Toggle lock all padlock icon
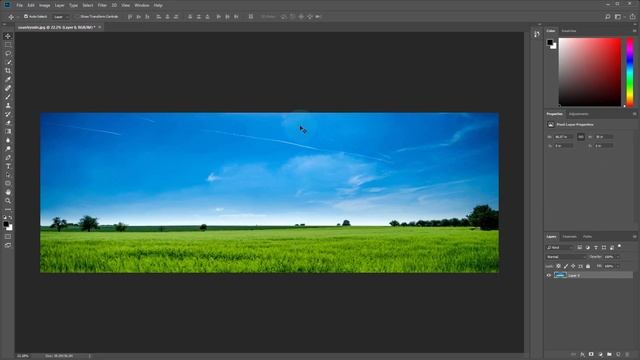The image size is (640, 360). (x=588, y=266)
